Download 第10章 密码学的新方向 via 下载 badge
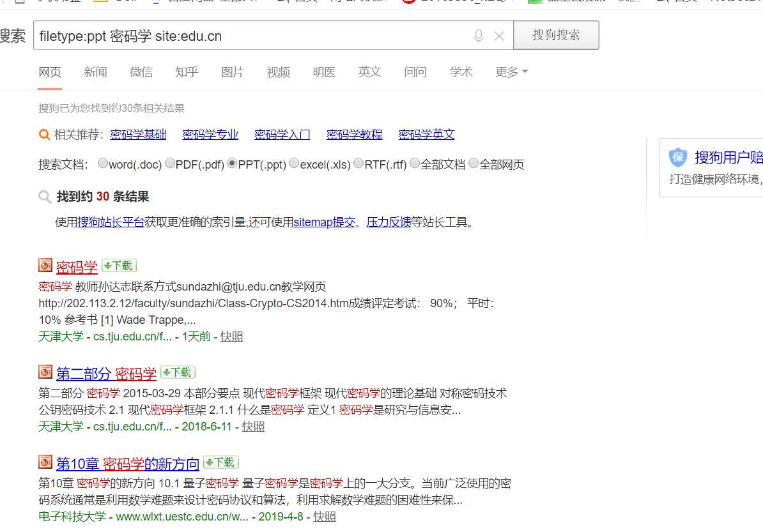763x532 pixels. [221, 462]
